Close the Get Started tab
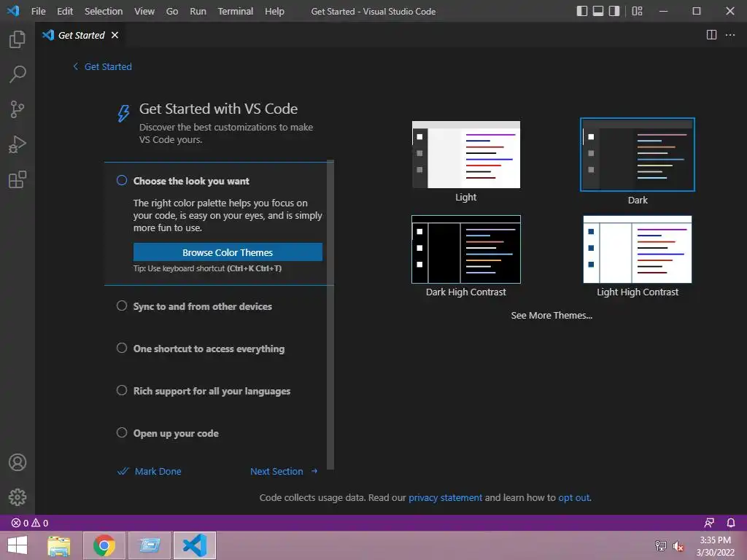 (115, 35)
